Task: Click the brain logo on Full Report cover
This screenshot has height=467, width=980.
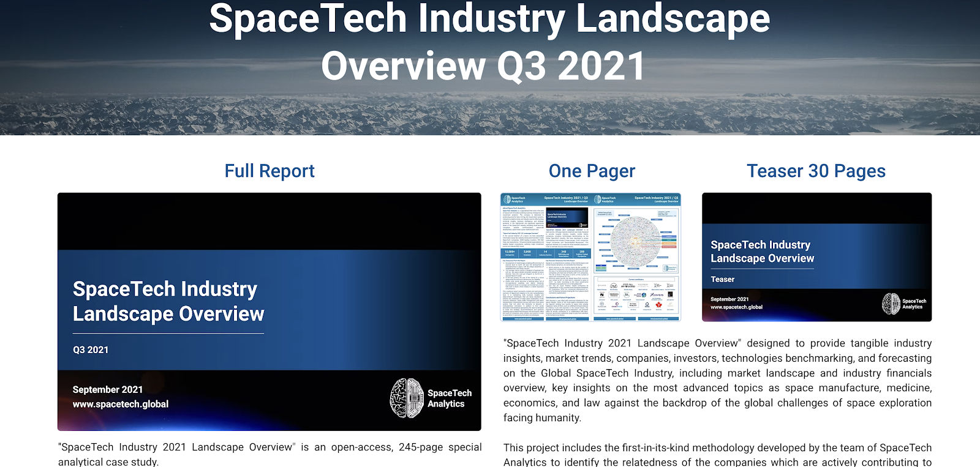Action: click(407, 398)
